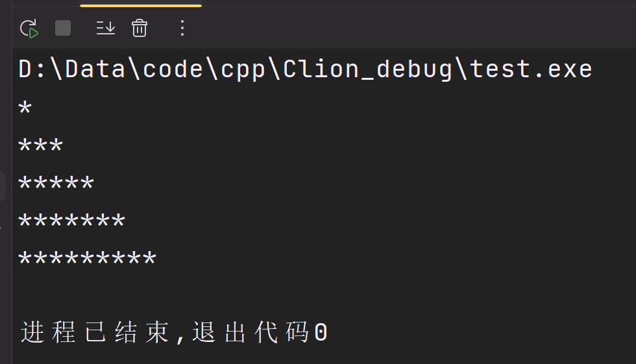The height and width of the screenshot is (364, 636).
Task: Click test.exe in the executable path
Action: (x=532, y=69)
